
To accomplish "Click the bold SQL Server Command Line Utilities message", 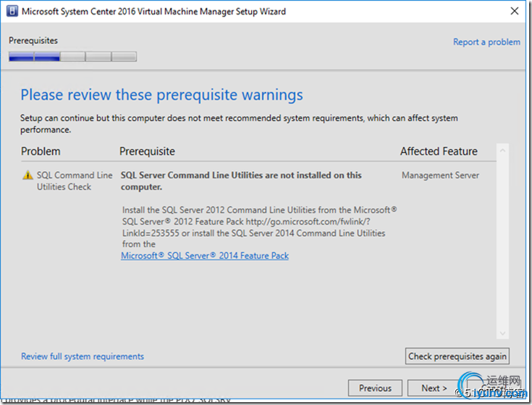I will [x=241, y=181].
